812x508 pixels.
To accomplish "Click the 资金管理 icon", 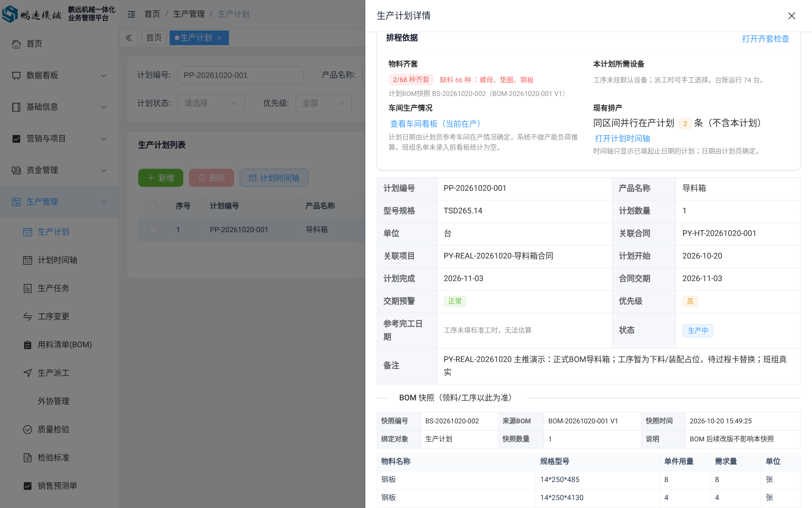I will click(x=16, y=170).
